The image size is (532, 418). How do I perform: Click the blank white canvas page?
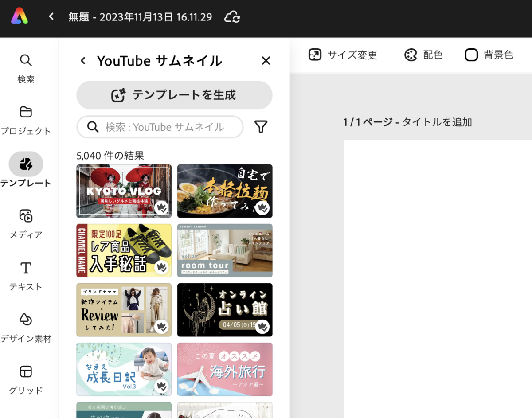click(x=438, y=279)
